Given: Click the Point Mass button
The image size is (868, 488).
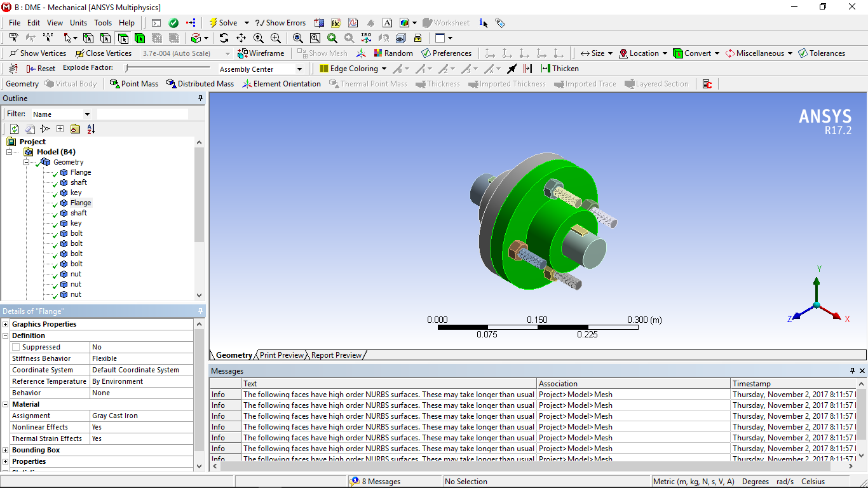Looking at the screenshot, I should coord(133,84).
